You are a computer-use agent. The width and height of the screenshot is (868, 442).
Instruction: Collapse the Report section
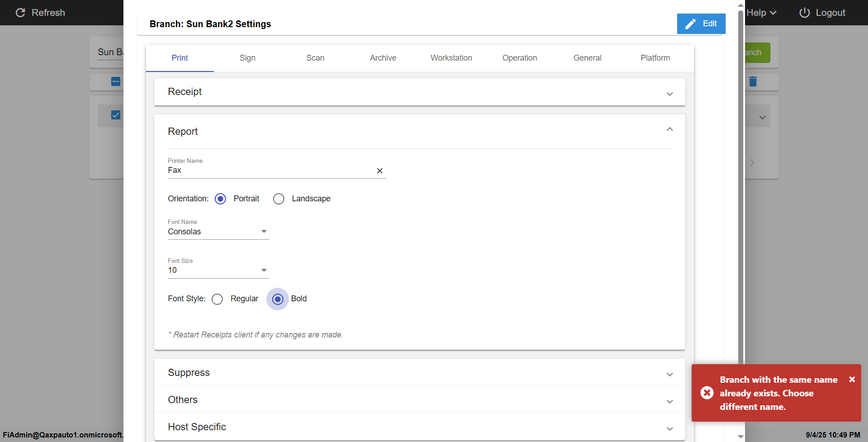(x=670, y=129)
